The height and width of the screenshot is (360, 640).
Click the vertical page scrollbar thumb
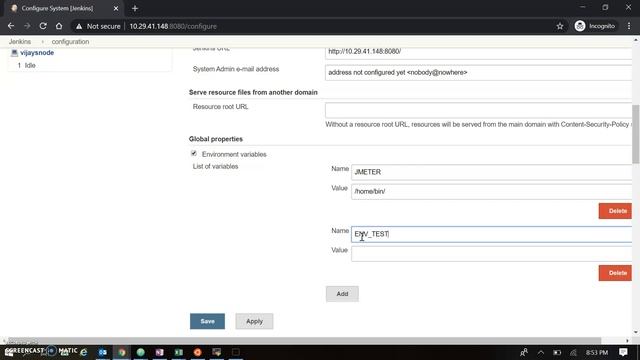636,134
